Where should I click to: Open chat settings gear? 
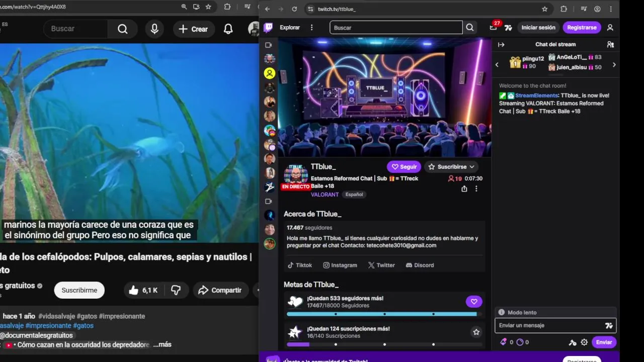pyautogui.click(x=584, y=342)
